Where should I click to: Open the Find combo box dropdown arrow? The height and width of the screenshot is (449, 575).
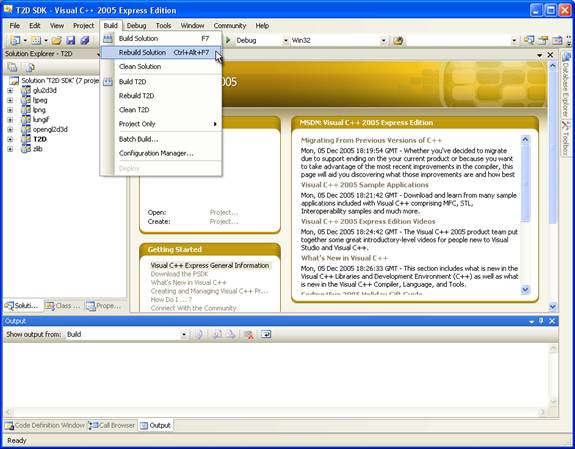514,40
